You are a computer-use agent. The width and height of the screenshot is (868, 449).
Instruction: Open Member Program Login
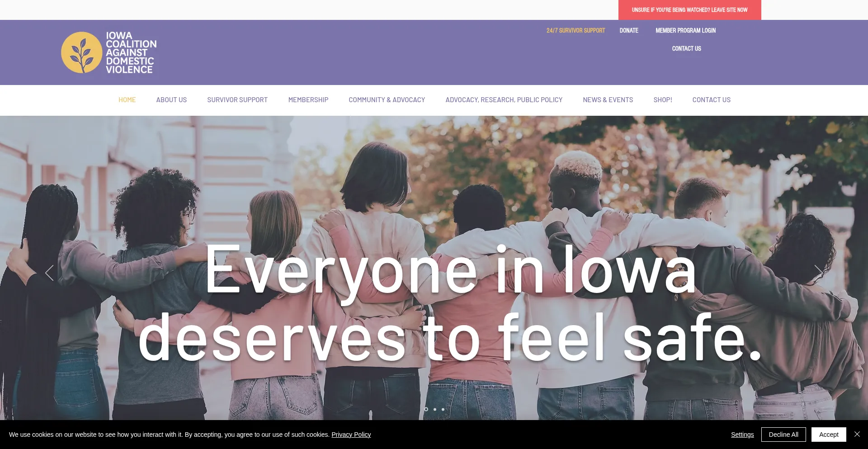(685, 31)
